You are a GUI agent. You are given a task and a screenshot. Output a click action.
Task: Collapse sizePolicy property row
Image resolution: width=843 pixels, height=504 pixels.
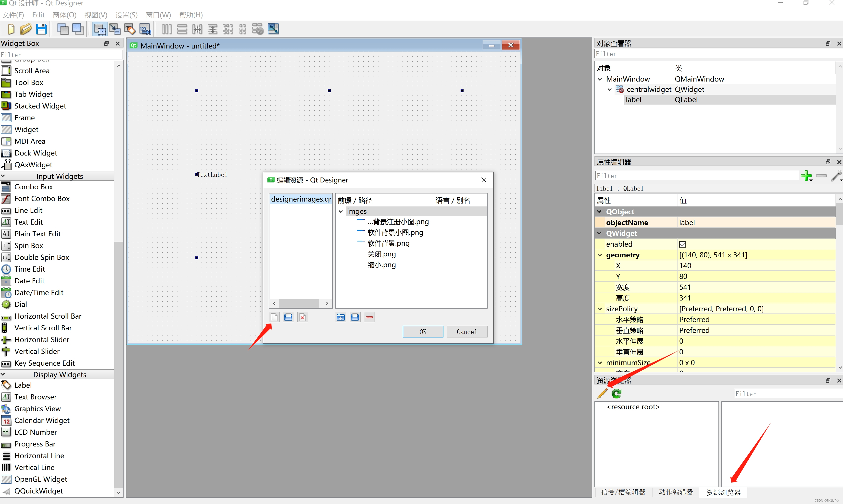tap(600, 309)
